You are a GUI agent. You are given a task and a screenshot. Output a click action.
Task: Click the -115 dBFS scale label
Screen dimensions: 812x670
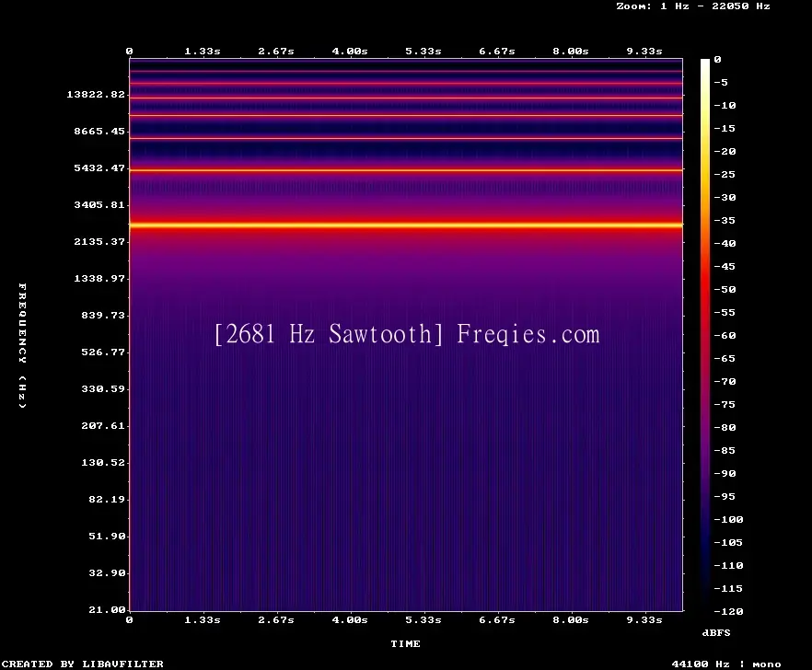click(728, 589)
